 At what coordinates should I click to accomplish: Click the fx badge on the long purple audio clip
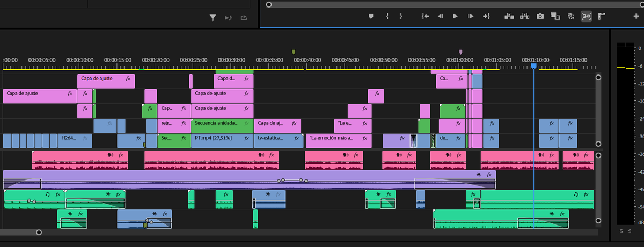[489, 175]
